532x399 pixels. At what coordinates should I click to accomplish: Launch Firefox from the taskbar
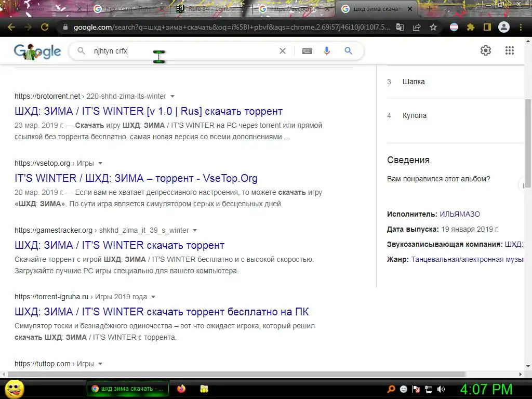coord(181,389)
